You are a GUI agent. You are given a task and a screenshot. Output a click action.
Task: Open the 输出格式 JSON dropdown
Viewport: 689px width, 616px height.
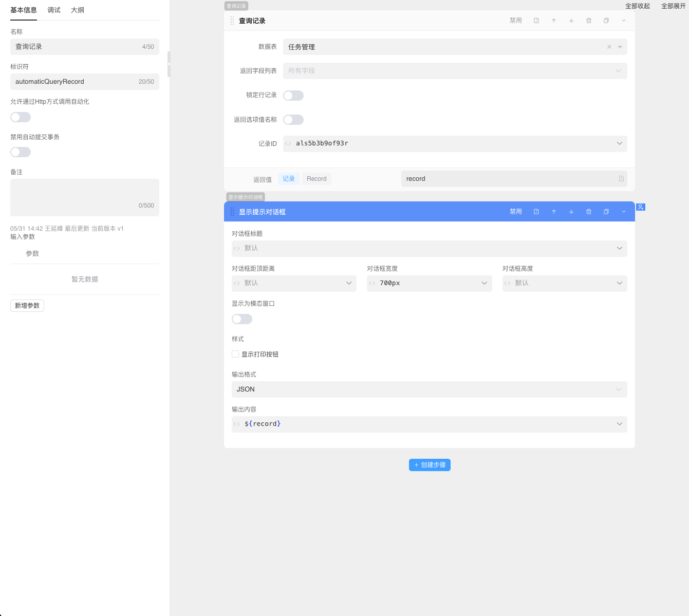pos(429,389)
